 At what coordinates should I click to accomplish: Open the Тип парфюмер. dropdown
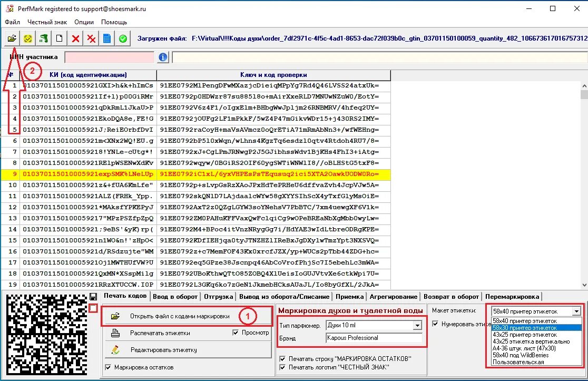point(417,326)
